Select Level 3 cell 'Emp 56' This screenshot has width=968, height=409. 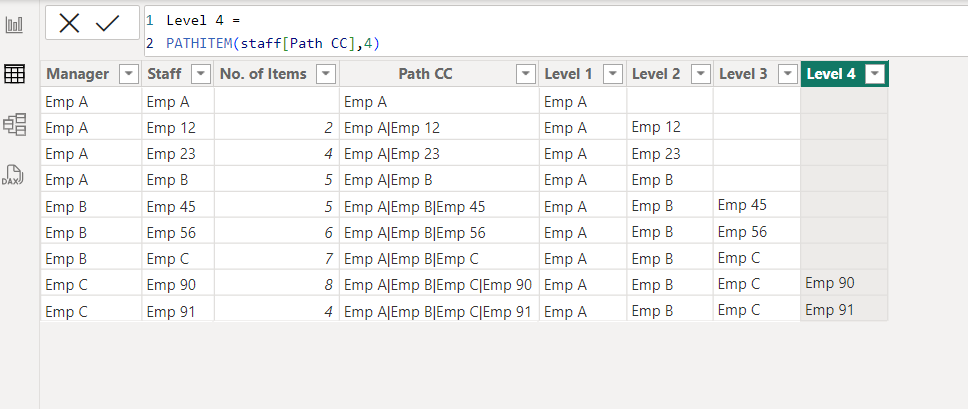757,232
